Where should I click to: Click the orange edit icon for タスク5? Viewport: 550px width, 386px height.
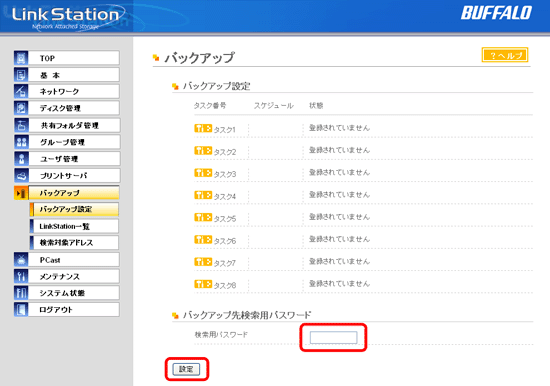(203, 218)
